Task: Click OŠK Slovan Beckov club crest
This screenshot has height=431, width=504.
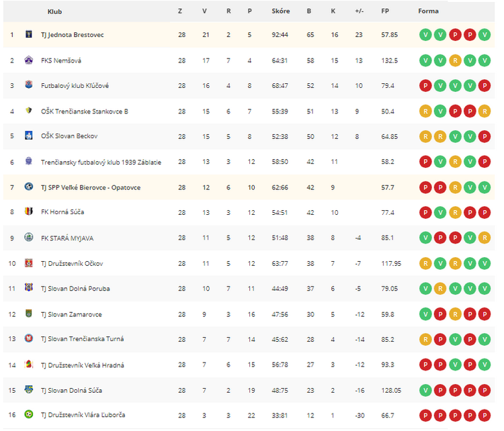Action: [29, 136]
